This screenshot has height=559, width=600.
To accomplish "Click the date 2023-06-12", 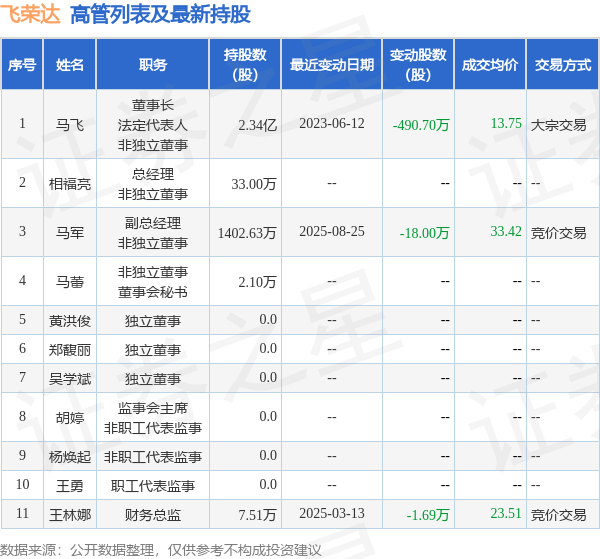I will tap(332, 123).
